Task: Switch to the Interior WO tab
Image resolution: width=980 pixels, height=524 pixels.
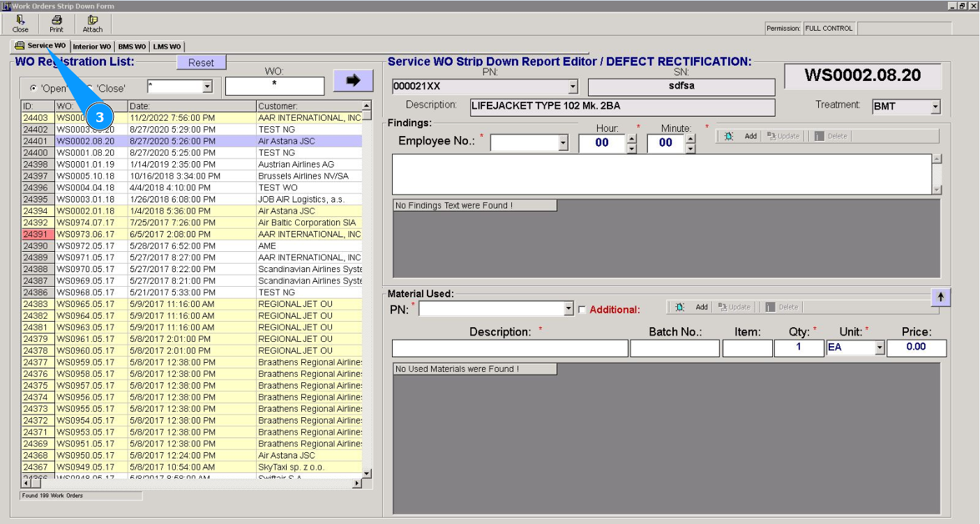Action: coord(91,47)
